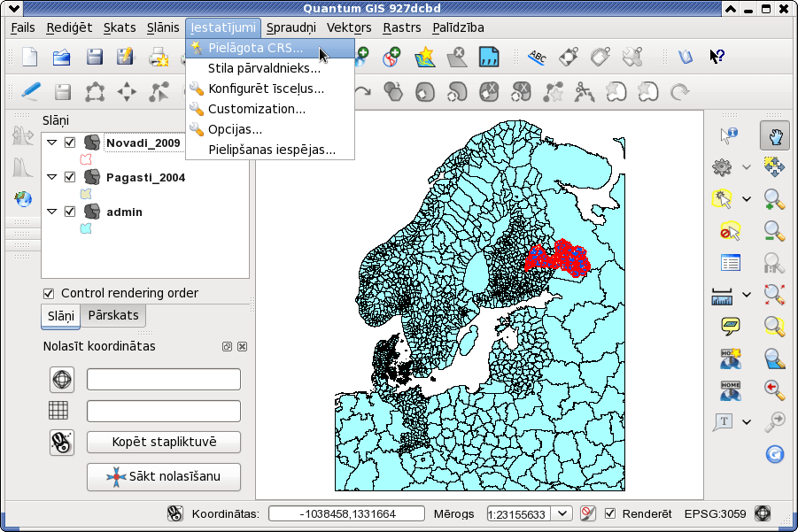Select Pielāgota CRS... menu entry
The height and width of the screenshot is (532, 798).
point(270,48)
